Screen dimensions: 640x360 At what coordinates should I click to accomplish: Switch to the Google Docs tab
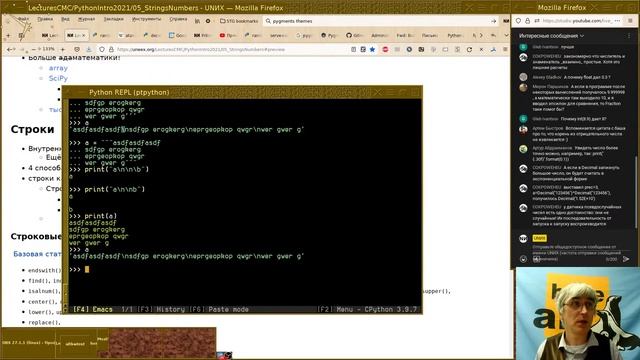(177, 36)
